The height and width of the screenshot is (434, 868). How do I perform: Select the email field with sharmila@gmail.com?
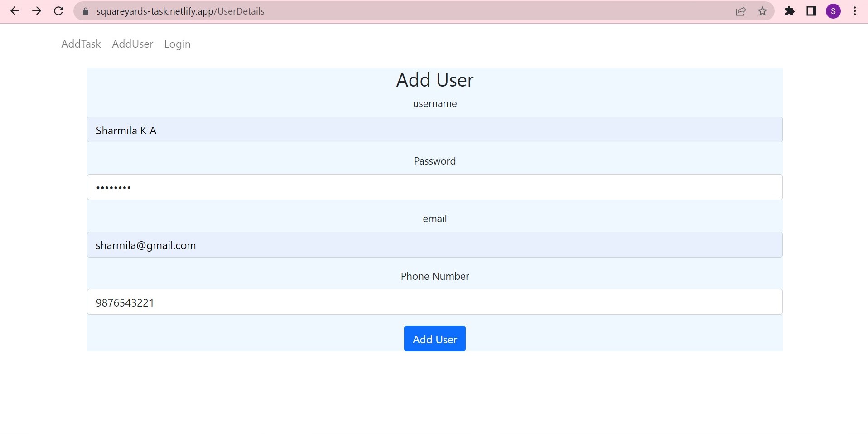434,245
